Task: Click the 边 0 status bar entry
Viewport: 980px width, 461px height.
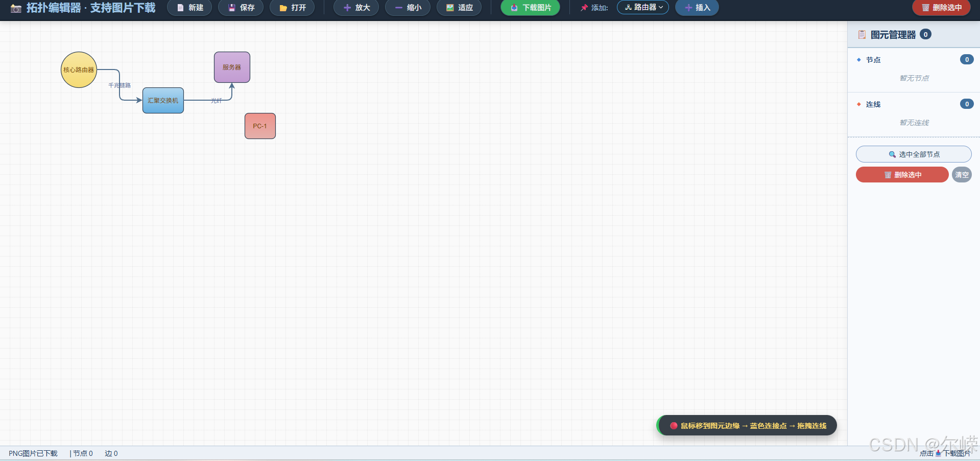Action: [111, 453]
